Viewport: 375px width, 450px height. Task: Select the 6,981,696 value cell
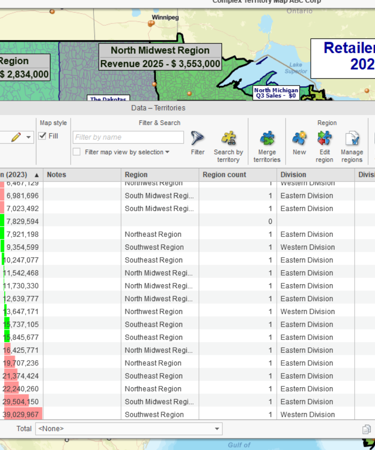[x=22, y=196]
